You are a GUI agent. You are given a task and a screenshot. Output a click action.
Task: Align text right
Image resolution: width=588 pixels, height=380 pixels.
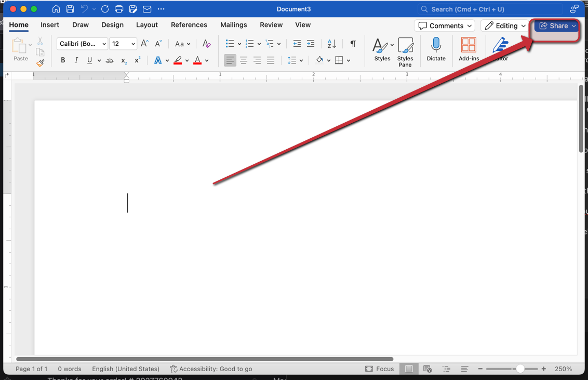(257, 60)
